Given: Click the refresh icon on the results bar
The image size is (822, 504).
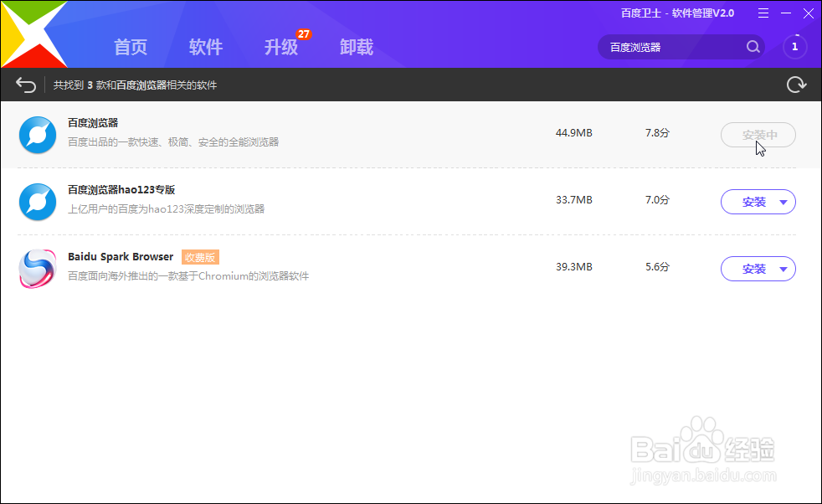Looking at the screenshot, I should click(796, 84).
